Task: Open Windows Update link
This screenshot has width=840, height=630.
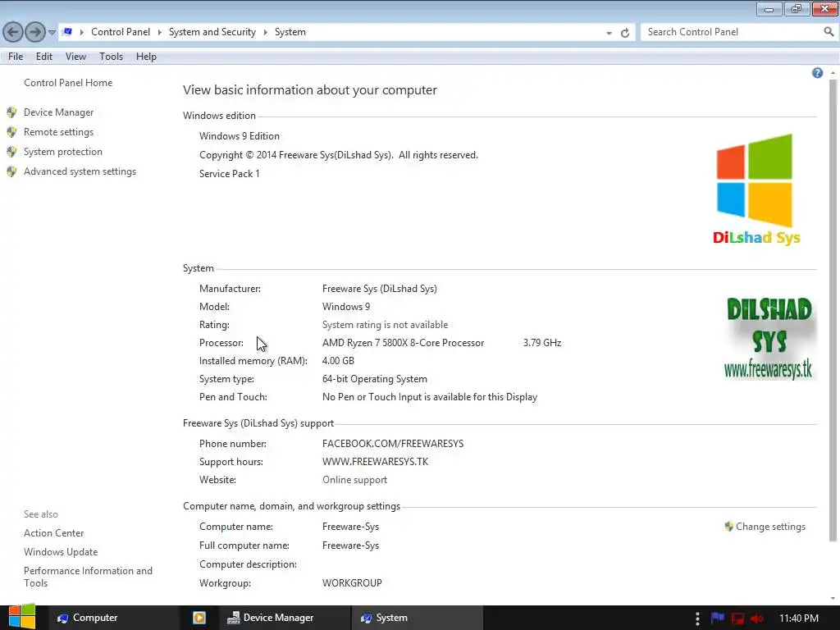Action: tap(61, 552)
